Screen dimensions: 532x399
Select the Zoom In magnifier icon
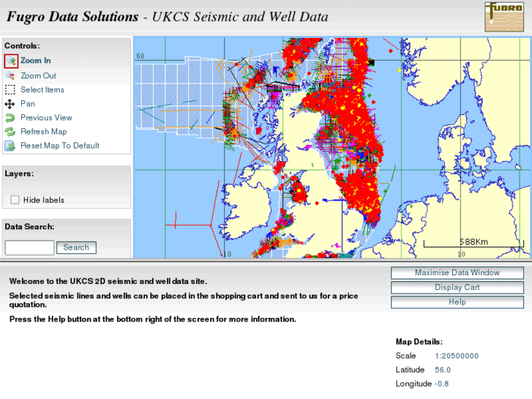[11, 61]
